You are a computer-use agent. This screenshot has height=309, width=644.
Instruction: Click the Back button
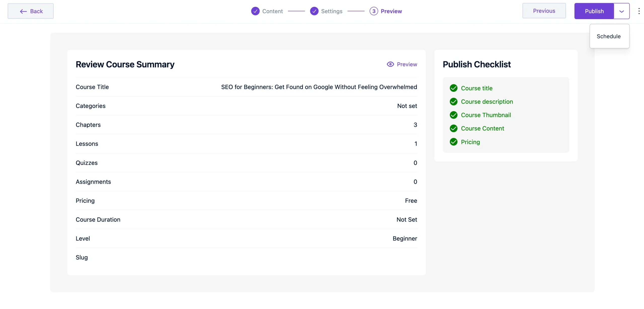coord(30,11)
